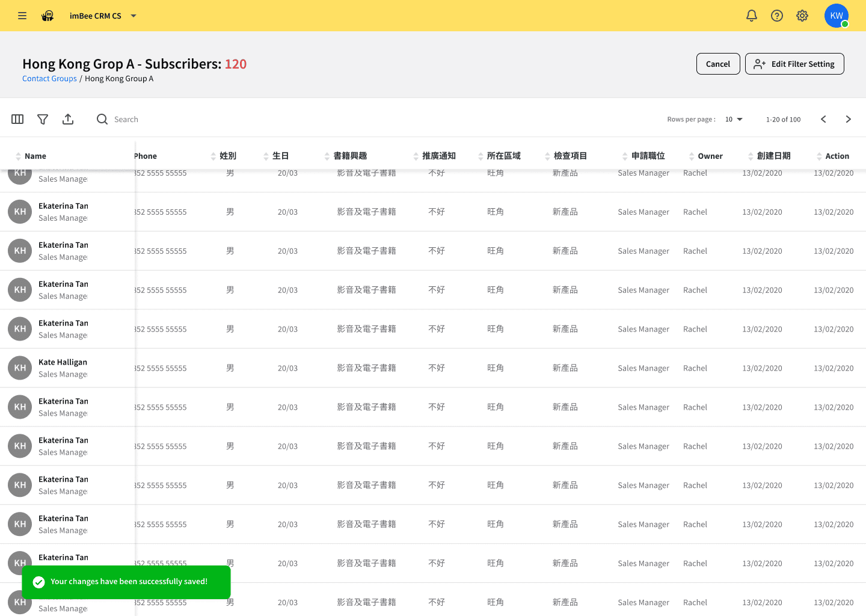The image size is (866, 616).
Task: Open the hamburger navigation menu
Action: 22,16
